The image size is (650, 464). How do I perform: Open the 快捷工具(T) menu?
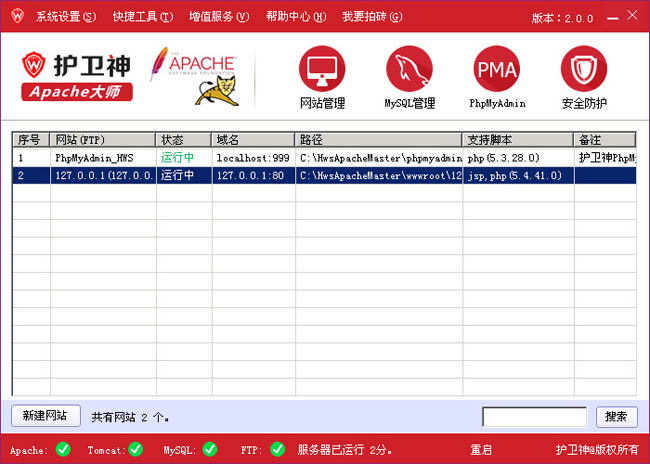click(143, 17)
